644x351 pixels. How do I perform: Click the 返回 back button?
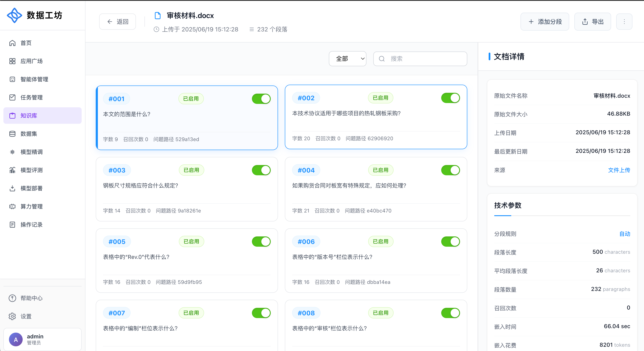pos(118,22)
